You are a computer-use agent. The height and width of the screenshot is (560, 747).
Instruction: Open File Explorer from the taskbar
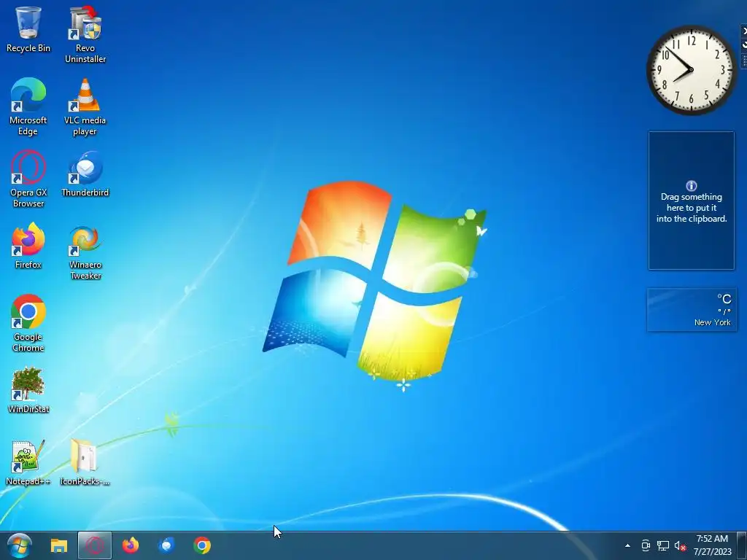point(59,545)
